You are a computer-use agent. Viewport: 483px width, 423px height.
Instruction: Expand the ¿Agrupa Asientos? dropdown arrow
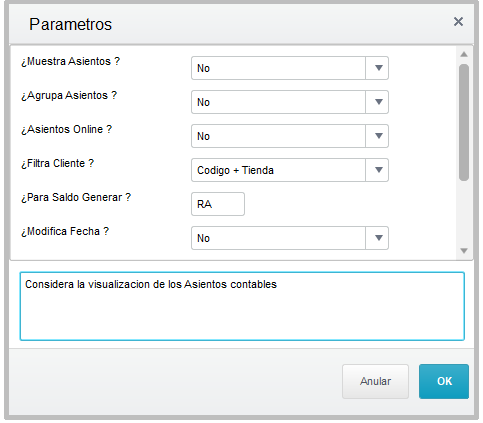378,102
